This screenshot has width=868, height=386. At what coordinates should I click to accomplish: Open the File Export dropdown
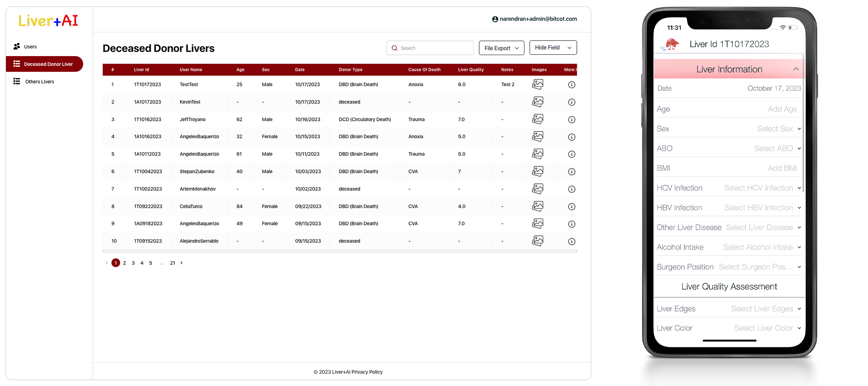501,48
